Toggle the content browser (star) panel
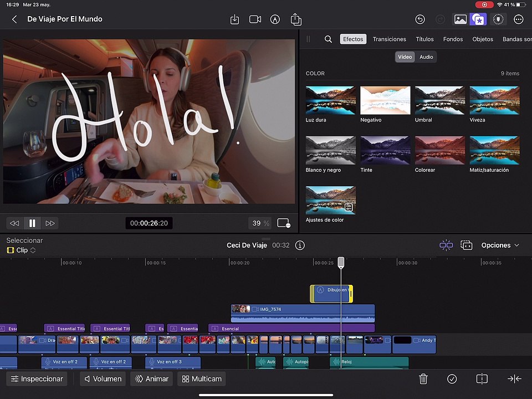532x399 pixels. click(x=478, y=19)
